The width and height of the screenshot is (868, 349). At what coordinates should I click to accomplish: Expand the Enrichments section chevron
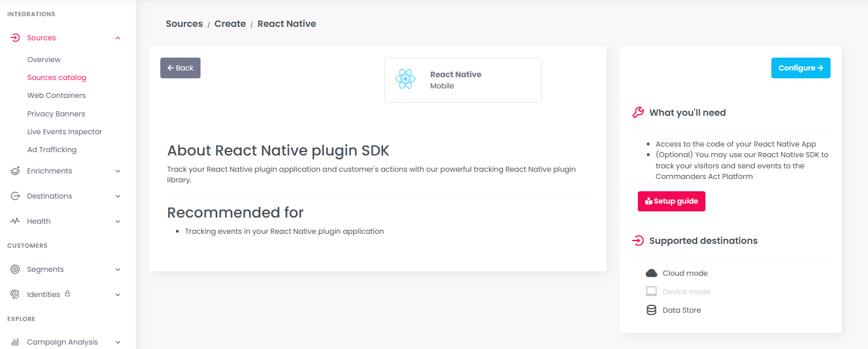[x=118, y=171]
